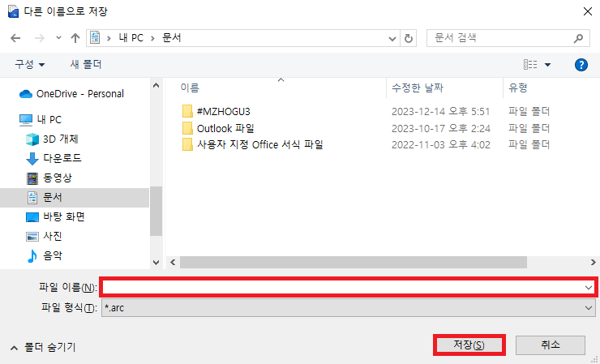
Task: Click Outlook 파일 folder icon
Action: pos(187,128)
